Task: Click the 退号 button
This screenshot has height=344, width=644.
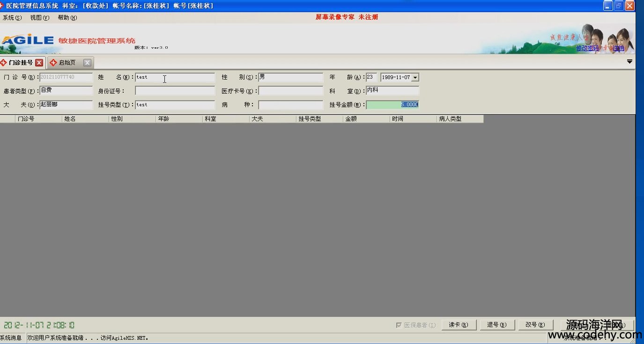Action: coord(497,325)
